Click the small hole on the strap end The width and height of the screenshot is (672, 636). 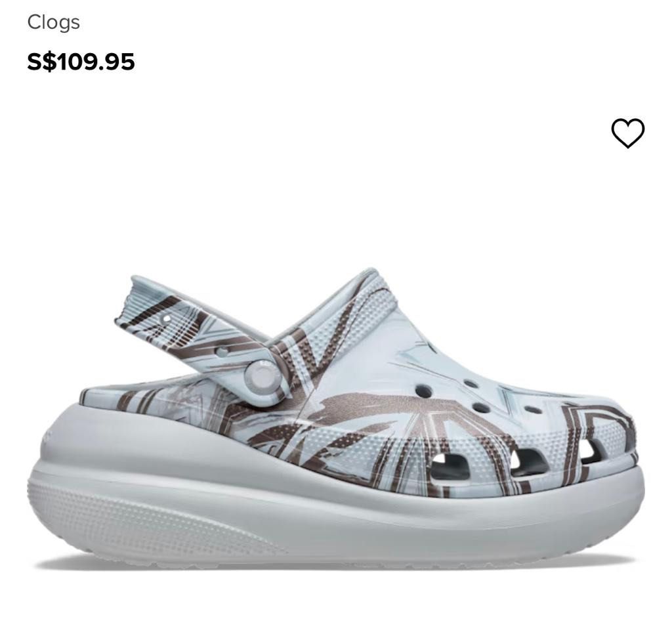(x=166, y=319)
